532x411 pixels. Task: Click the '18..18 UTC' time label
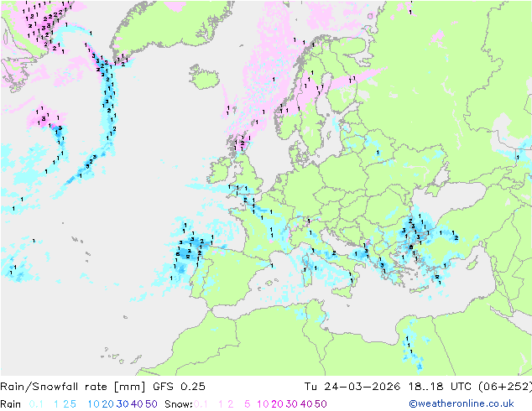click(438, 387)
